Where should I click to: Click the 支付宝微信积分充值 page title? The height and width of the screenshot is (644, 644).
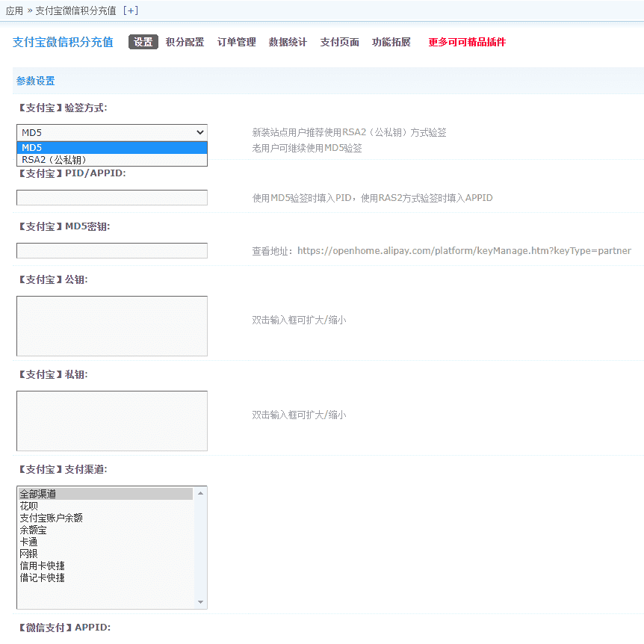pyautogui.click(x=63, y=42)
